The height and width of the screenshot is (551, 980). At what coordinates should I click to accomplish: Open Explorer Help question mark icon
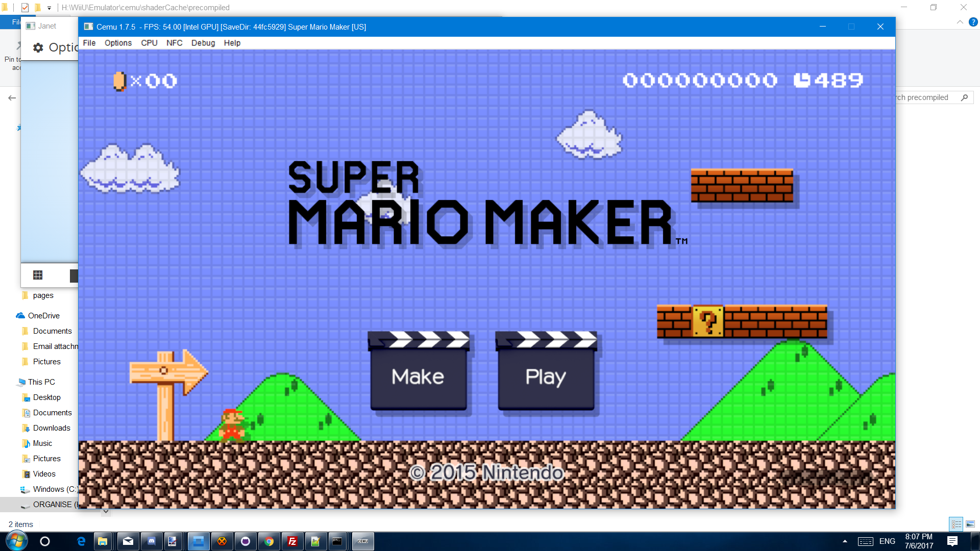pyautogui.click(x=973, y=22)
